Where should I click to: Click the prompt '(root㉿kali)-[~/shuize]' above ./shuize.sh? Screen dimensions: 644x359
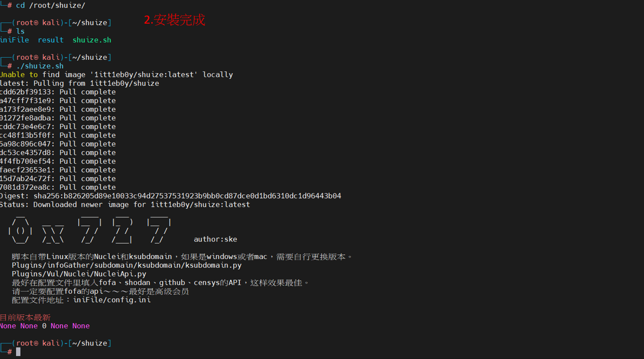coord(56,57)
